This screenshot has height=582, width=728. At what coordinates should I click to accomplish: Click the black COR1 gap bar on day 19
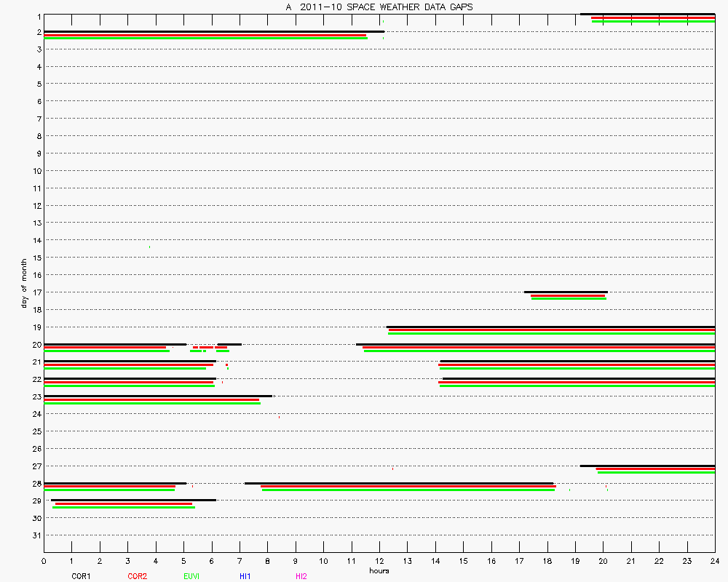click(550, 327)
